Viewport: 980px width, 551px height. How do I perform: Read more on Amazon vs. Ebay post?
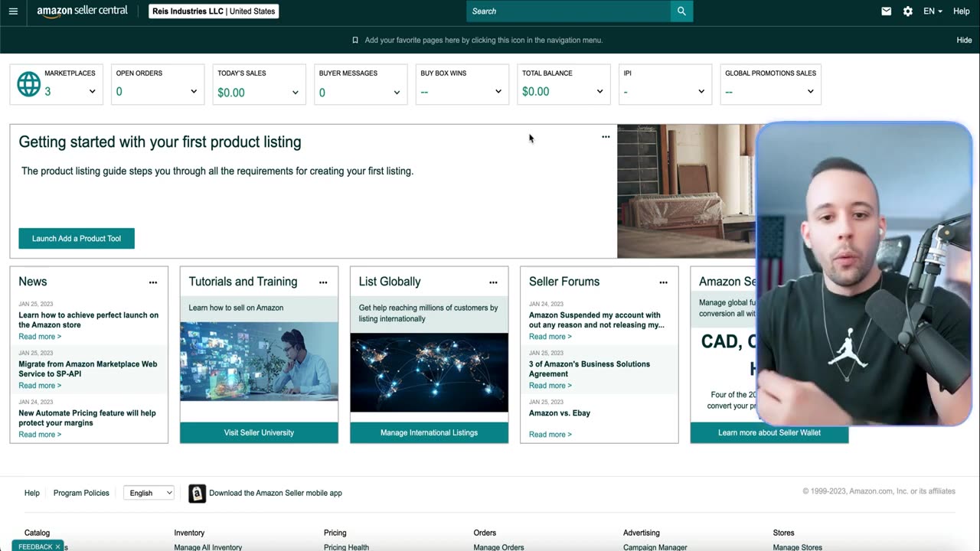(x=550, y=435)
